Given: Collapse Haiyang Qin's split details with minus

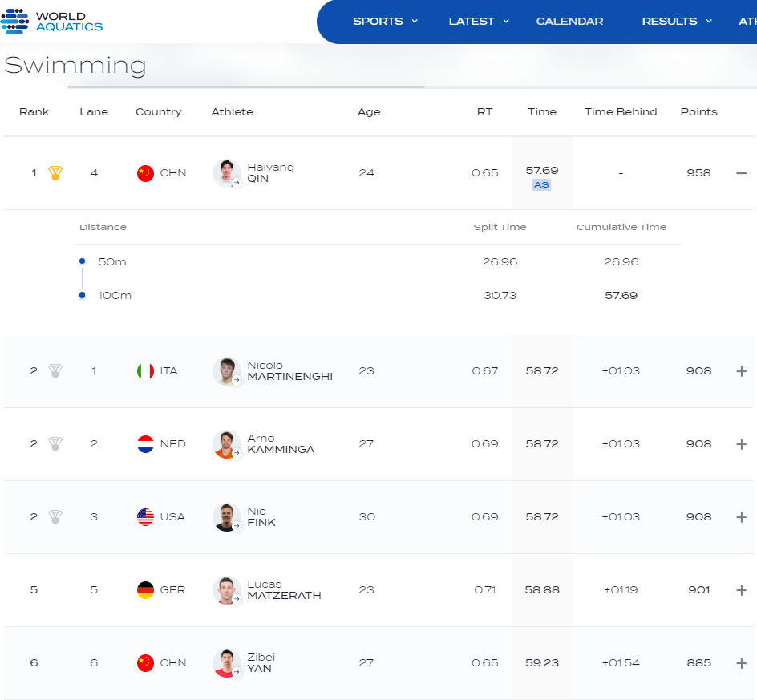Looking at the screenshot, I should click(x=742, y=173).
